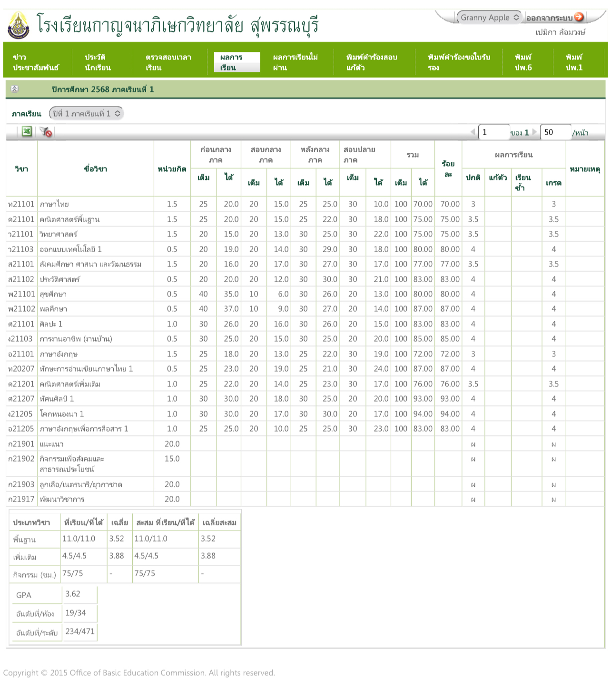The image size is (611, 700).
Task: Export the grades table to Excel
Action: [x=27, y=132]
